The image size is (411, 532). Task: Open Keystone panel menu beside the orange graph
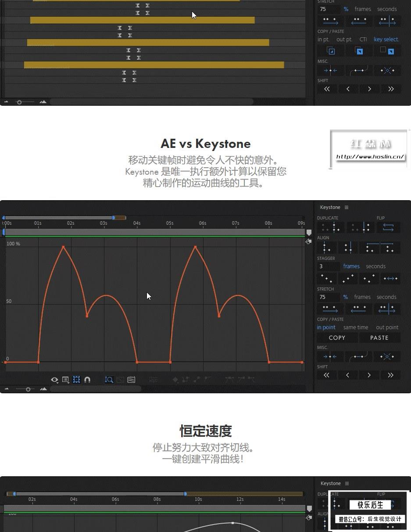click(x=347, y=207)
